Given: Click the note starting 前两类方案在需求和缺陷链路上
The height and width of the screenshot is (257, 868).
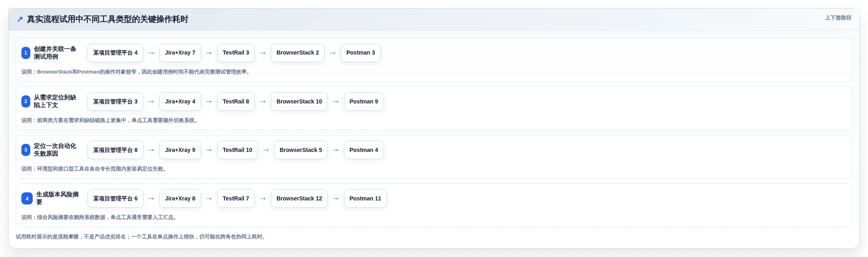Looking at the screenshot, I should [x=110, y=120].
